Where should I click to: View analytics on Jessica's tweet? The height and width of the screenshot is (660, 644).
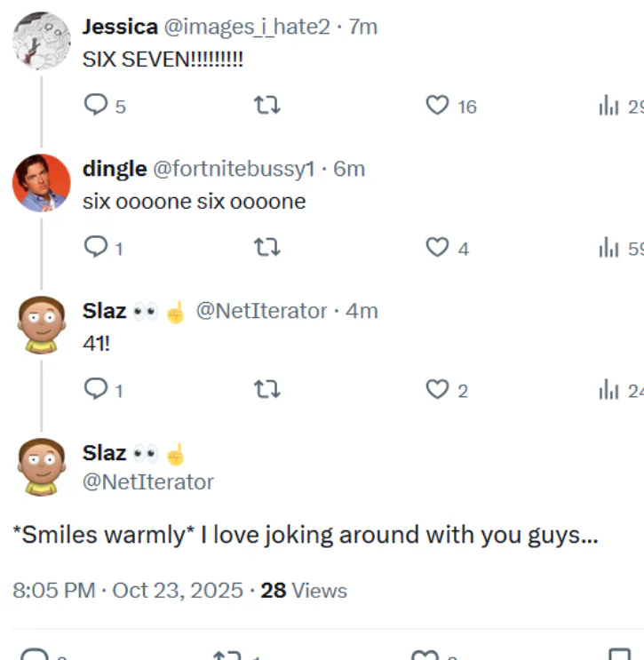click(609, 107)
